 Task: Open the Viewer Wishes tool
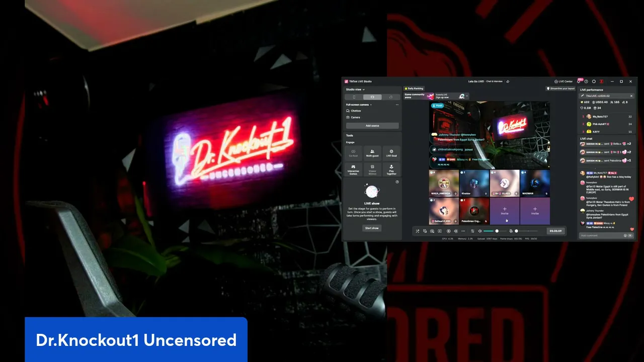(x=372, y=169)
